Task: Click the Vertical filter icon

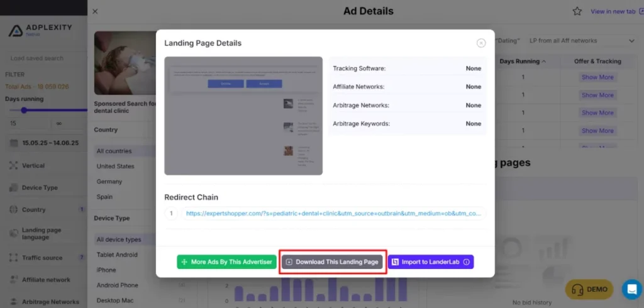Action: point(14,166)
